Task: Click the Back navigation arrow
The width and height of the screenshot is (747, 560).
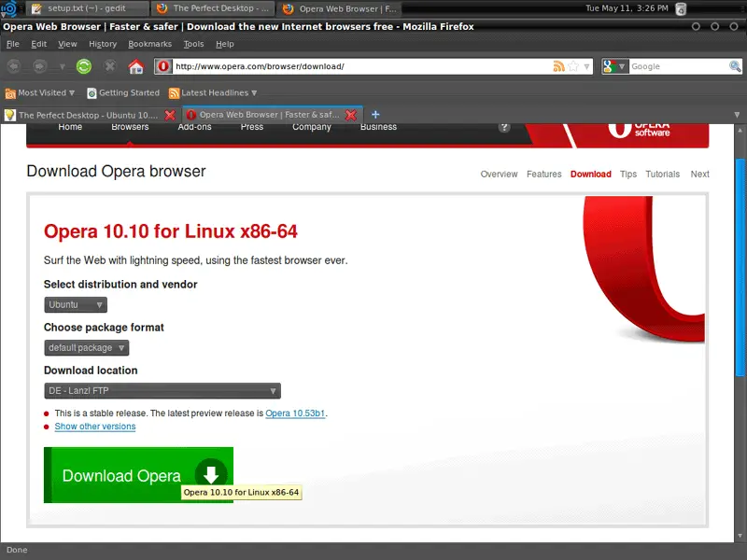Action: pos(14,66)
